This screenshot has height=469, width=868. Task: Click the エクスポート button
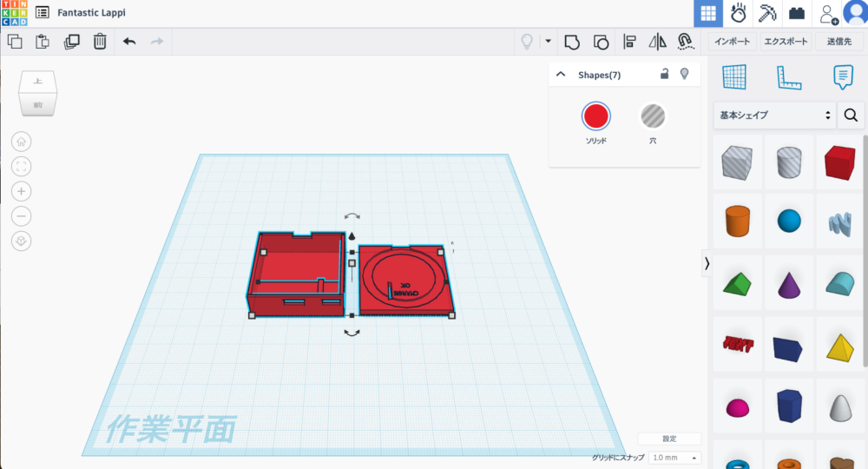[786, 42]
